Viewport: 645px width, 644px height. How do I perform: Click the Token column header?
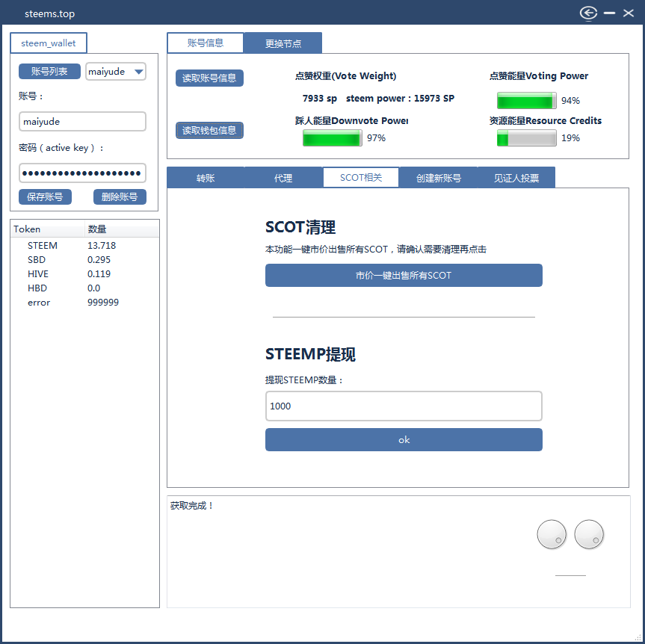pyautogui.click(x=48, y=229)
